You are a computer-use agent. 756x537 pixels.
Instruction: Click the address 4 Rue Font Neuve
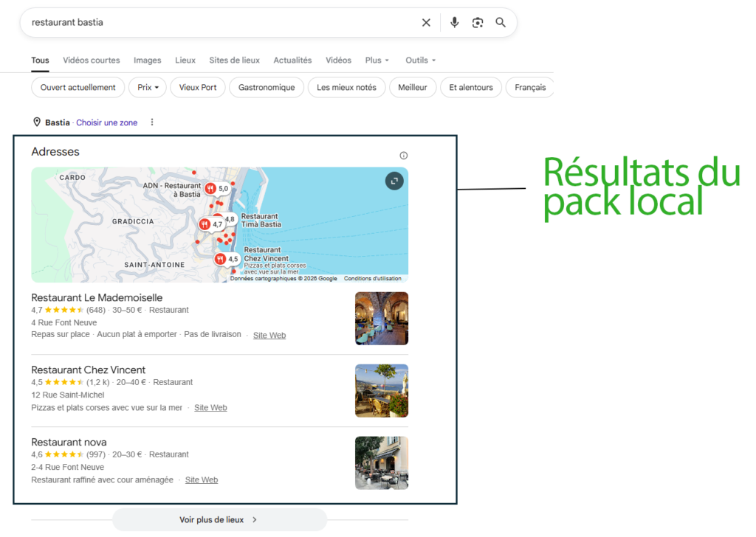pos(64,322)
